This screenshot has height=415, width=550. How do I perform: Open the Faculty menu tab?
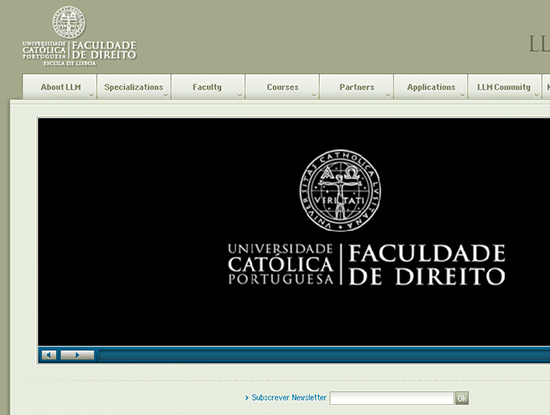coord(208,87)
